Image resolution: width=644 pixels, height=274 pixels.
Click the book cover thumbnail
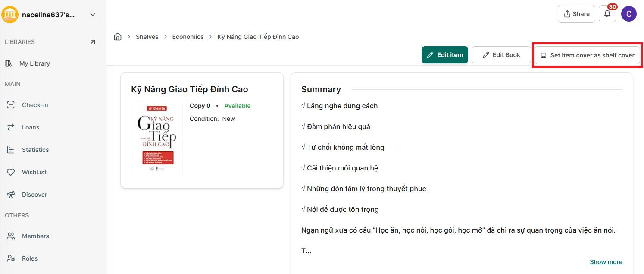[157, 139]
